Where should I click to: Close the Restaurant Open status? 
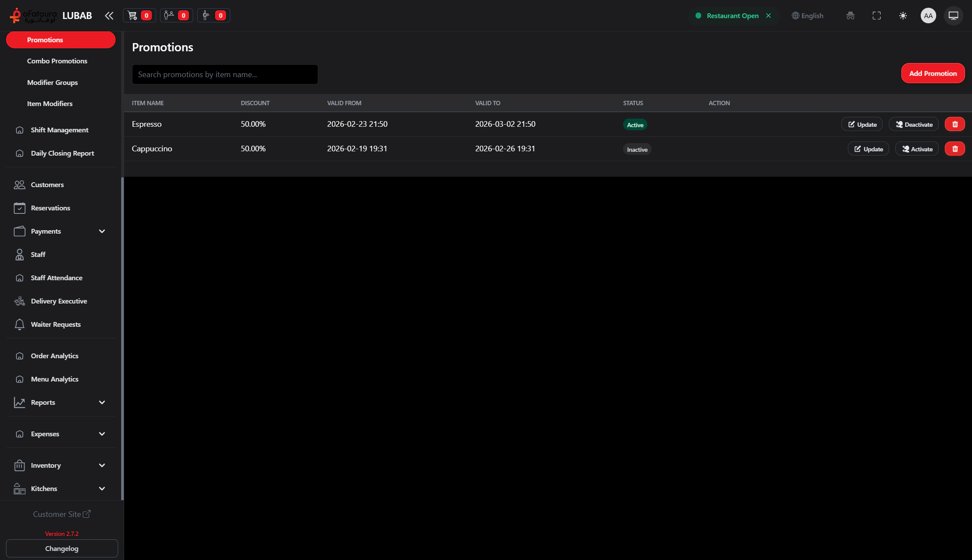tap(768, 16)
